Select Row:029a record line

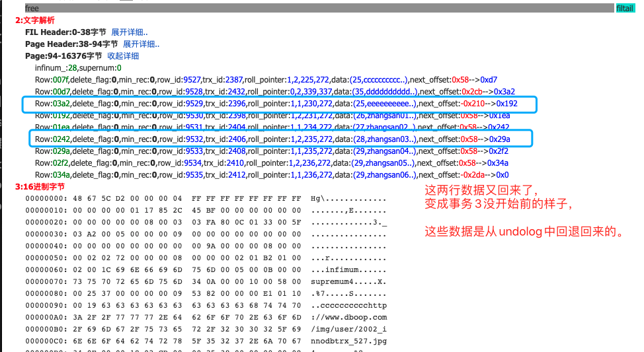272,151
